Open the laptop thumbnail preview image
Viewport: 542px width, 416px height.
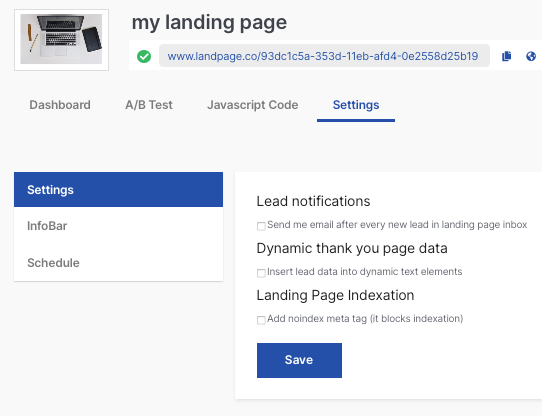click(62, 40)
